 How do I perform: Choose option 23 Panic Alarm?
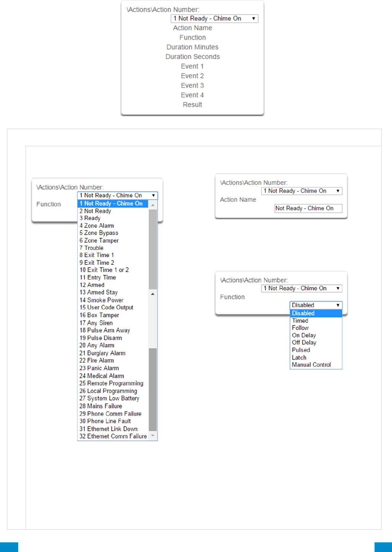(x=113, y=368)
